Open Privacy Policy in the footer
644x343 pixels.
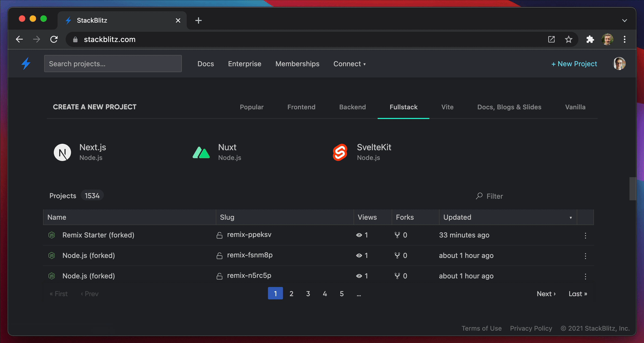(531, 328)
